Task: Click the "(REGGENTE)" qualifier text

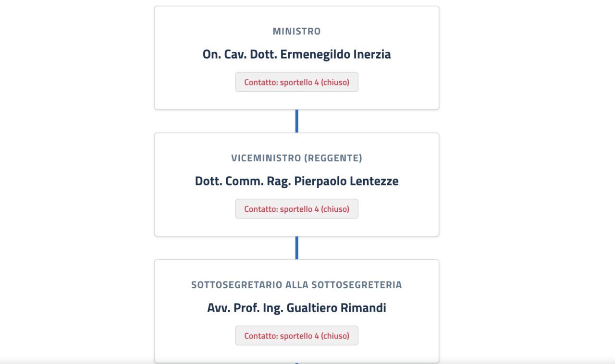Action: pos(340,158)
